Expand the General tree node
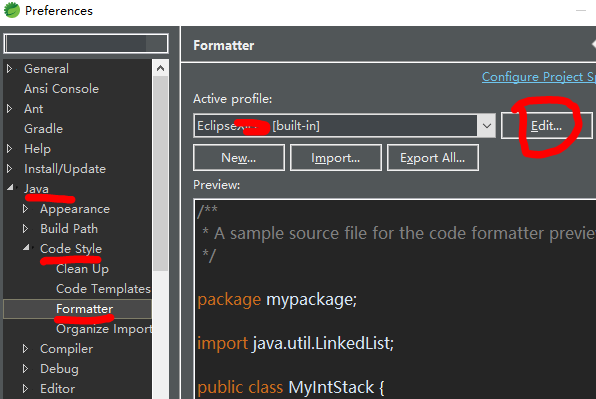This screenshot has width=596, height=399. pos(10,69)
